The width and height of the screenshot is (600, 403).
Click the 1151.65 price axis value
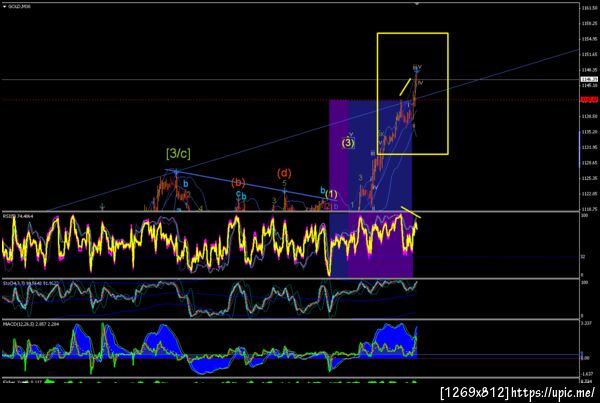pyautogui.click(x=589, y=54)
